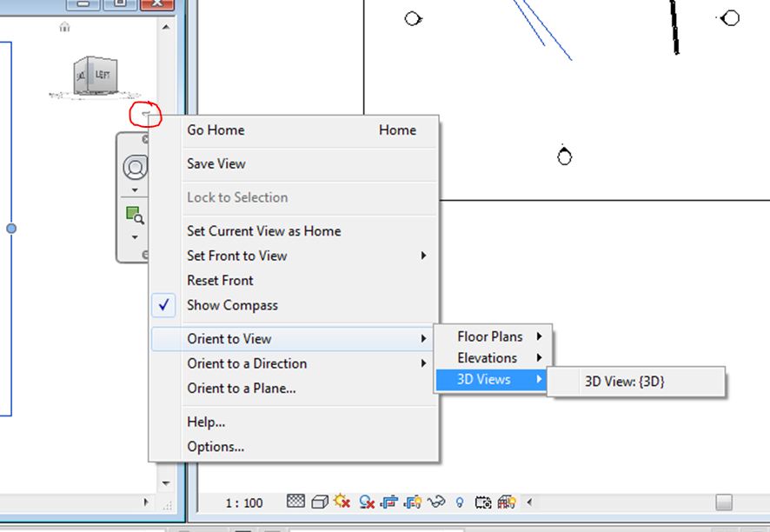
Task: Open the ViewCube context menu arrow
Action: tap(146, 114)
